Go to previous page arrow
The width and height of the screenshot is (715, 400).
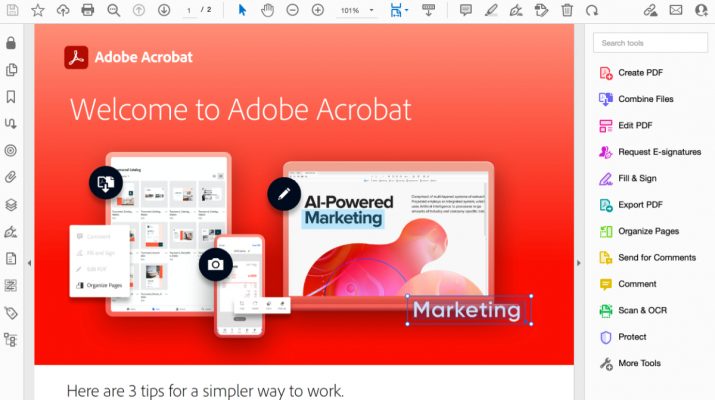tap(139, 10)
